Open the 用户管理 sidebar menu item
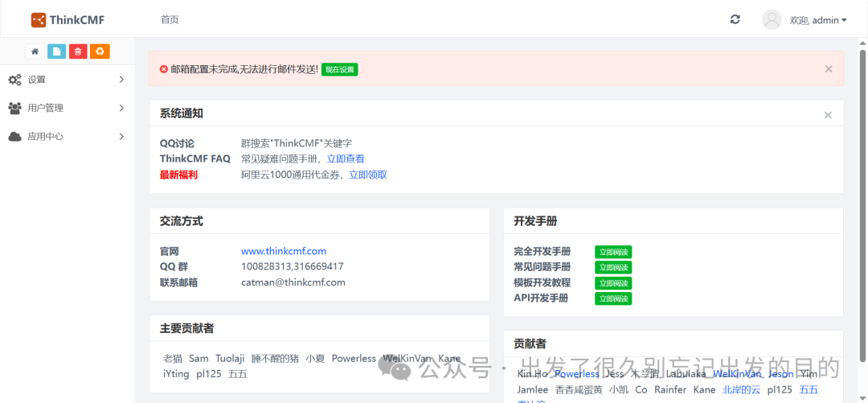The width and height of the screenshot is (868, 403). (68, 108)
